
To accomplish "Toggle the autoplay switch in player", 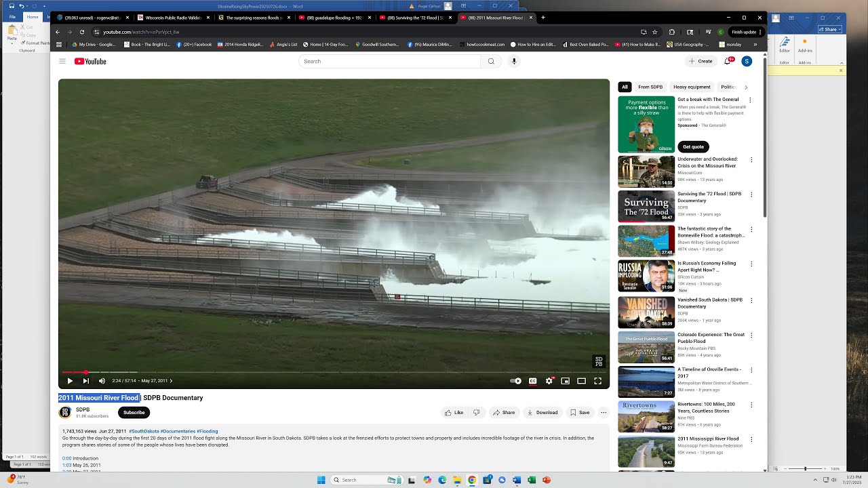I will (x=515, y=381).
